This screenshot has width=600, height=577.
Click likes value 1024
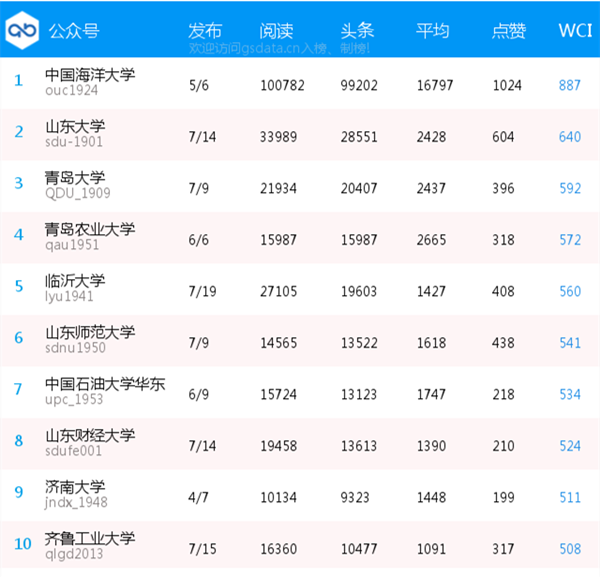[x=507, y=85]
